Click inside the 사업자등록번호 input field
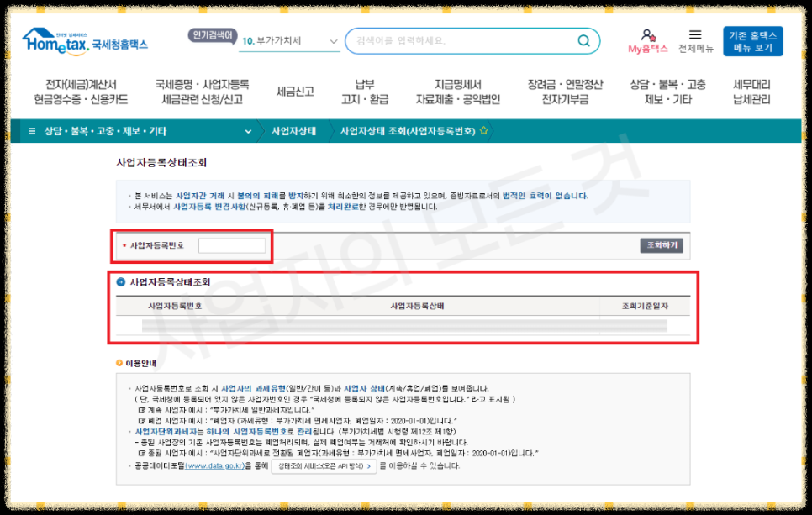812x515 pixels. [x=230, y=244]
